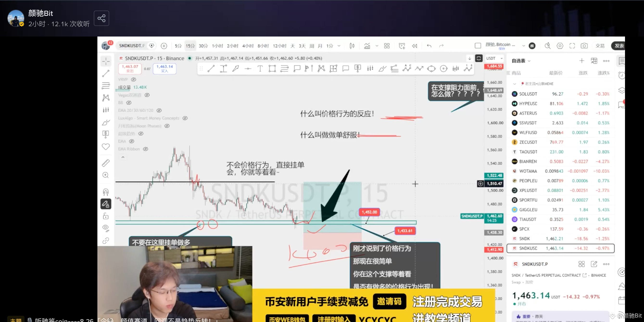The width and height of the screenshot is (644, 322).
Task: Click the link chain icon in left sidebar
Action: coord(106,241)
